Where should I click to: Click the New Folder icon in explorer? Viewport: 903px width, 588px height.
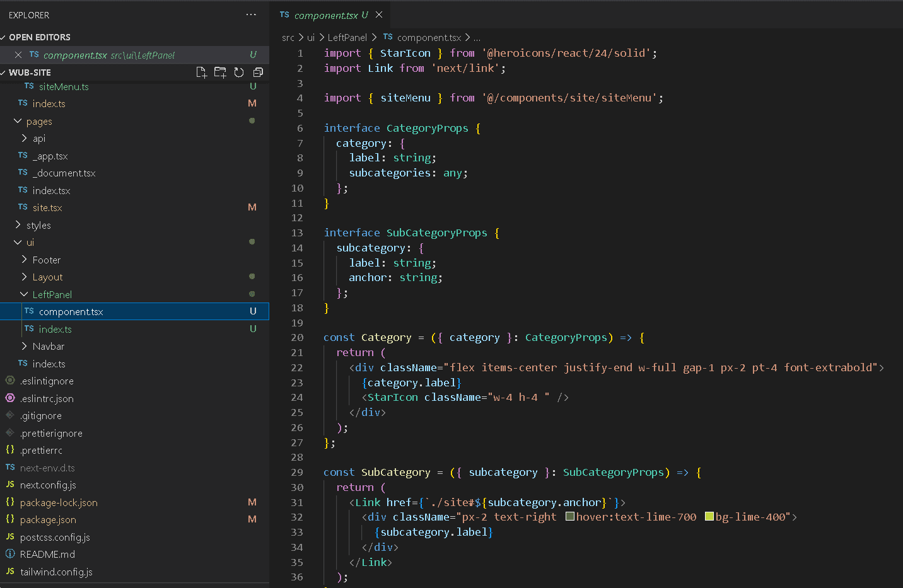pos(220,72)
